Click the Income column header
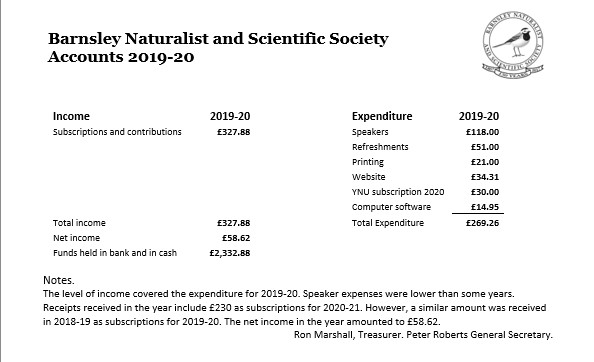The width and height of the screenshot is (594, 362). click(71, 116)
